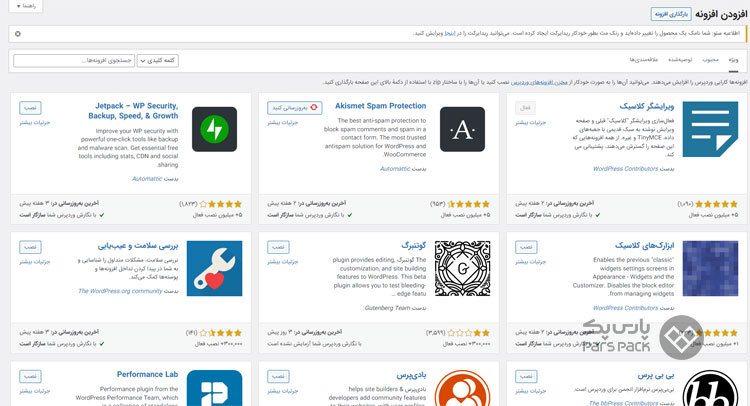Viewport: 750px width, 406px height.
Task: Dismiss the redirect notice with its close icon
Action: (x=18, y=34)
